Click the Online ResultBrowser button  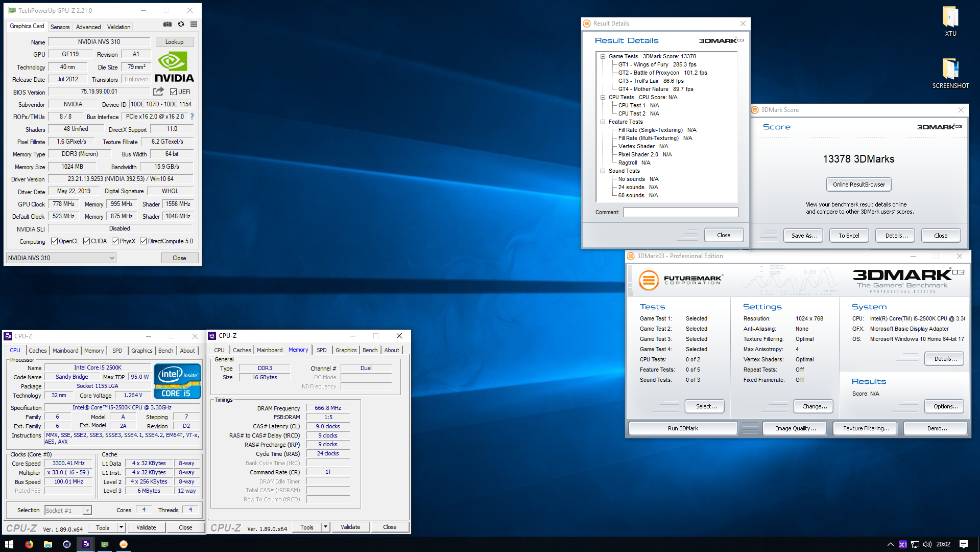click(x=858, y=185)
